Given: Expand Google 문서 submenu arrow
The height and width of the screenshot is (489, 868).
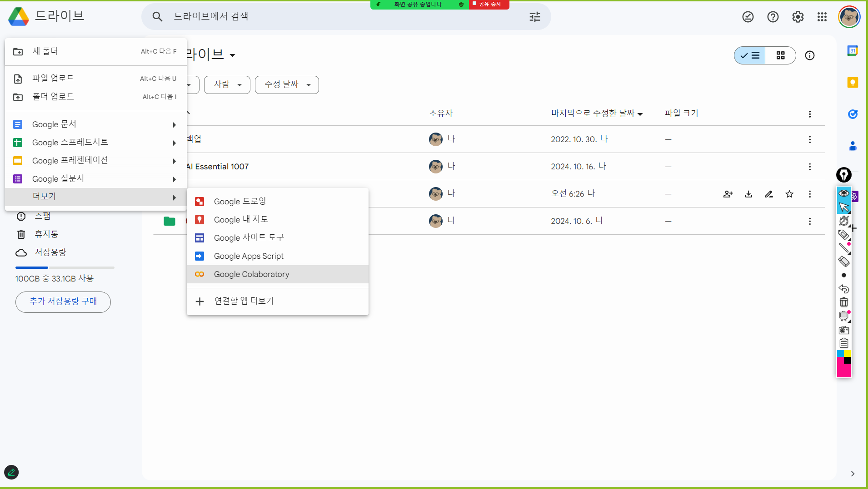Looking at the screenshot, I should [174, 125].
